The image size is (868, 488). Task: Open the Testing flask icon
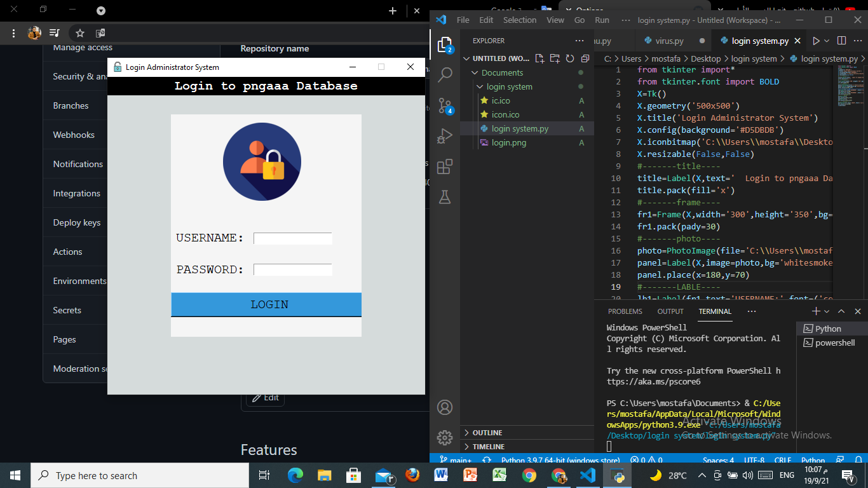point(445,197)
